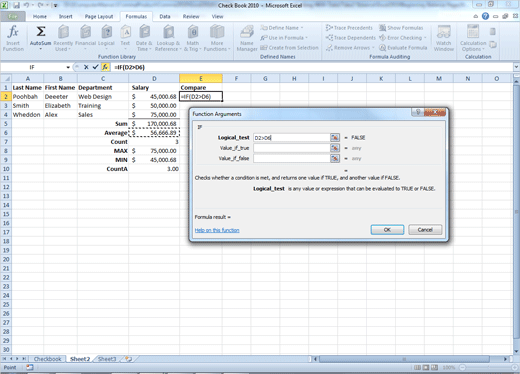
Task: Click OK in Function Arguments dialog
Action: click(387, 230)
